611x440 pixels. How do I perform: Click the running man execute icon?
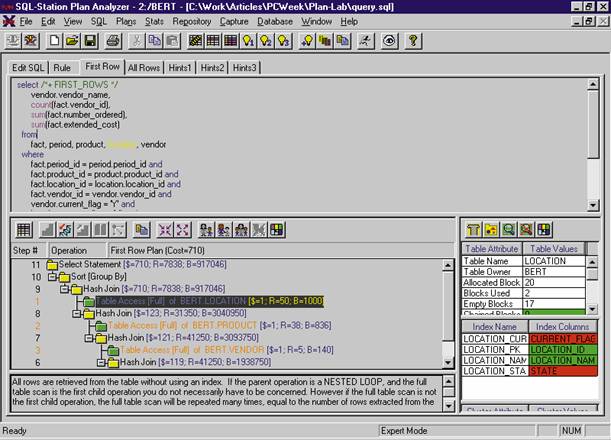[366, 41]
